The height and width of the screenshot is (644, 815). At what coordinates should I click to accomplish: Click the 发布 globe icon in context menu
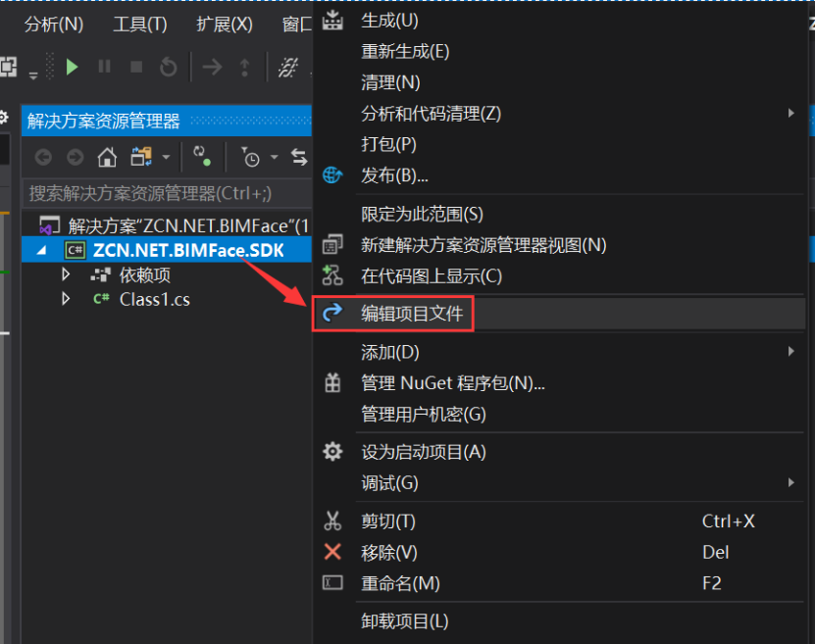[x=332, y=175]
